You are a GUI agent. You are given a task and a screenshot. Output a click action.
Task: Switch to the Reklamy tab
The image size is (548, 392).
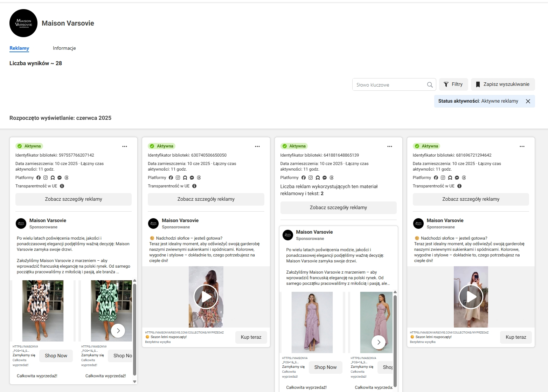pos(19,48)
